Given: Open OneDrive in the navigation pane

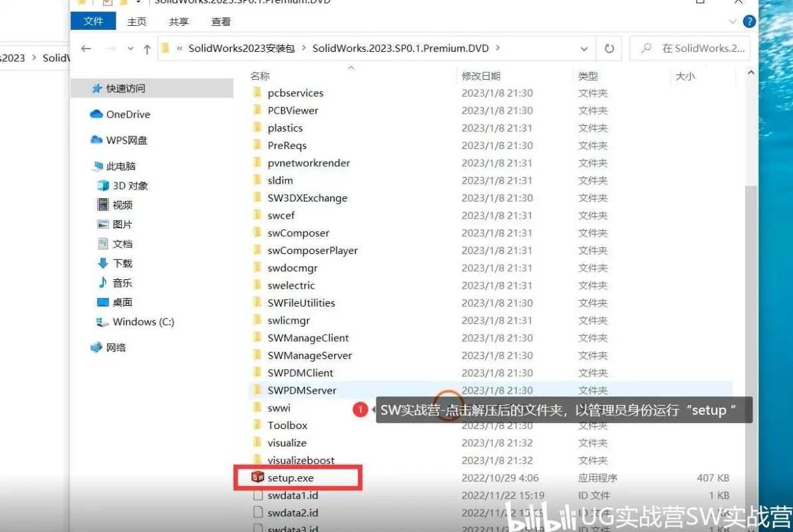Looking at the screenshot, I should coord(120,114).
